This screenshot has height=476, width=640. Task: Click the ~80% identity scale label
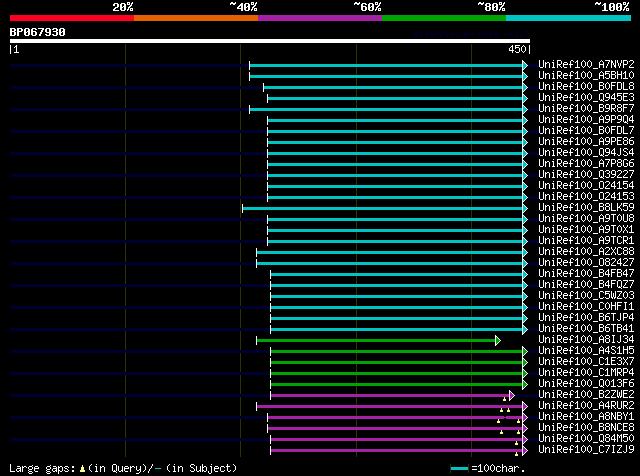click(491, 7)
